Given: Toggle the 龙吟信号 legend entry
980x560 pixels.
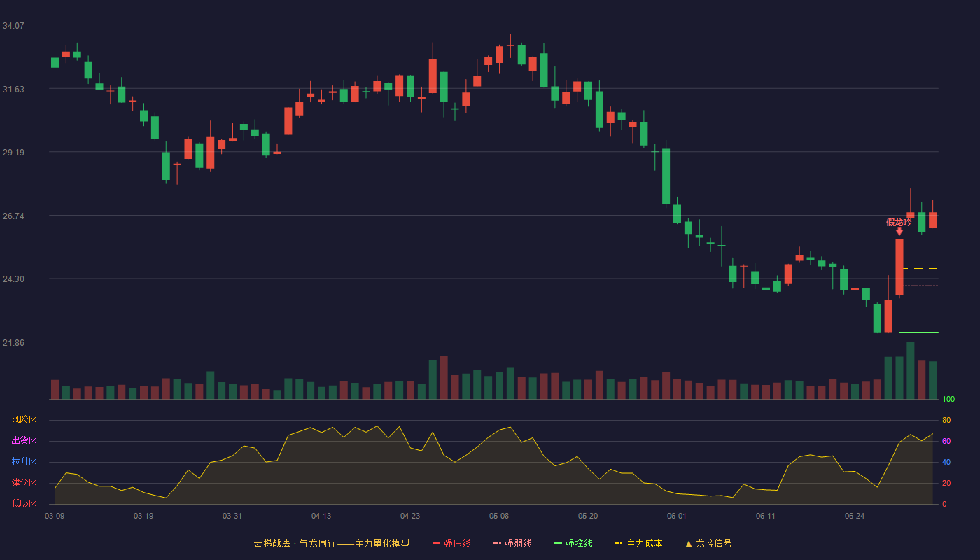Looking at the screenshot, I should (708, 543).
